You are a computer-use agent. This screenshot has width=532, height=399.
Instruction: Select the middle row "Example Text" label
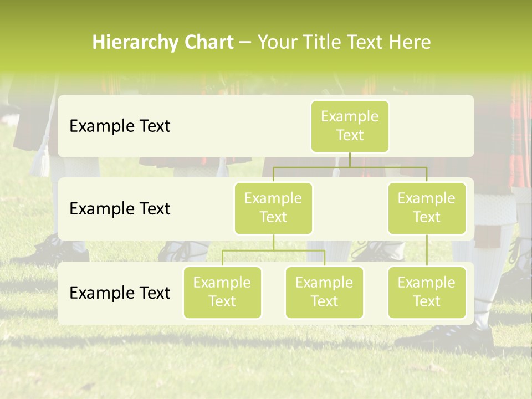120,208
